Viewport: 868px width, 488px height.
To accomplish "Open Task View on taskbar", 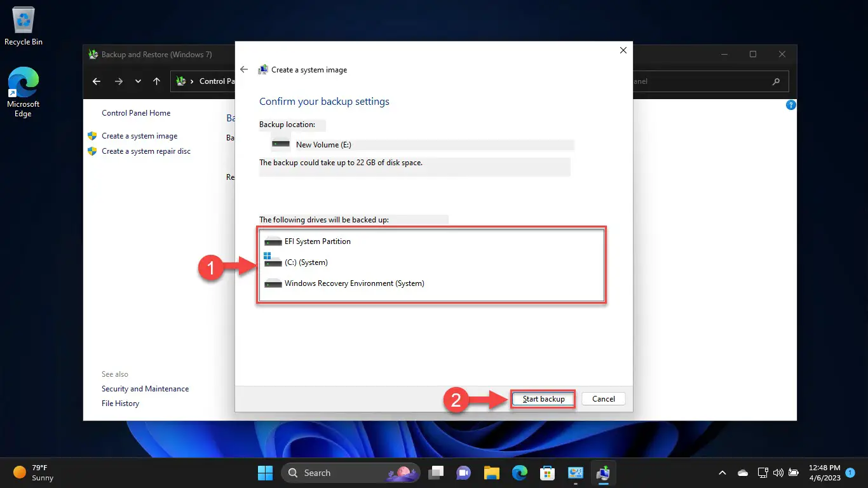I will click(x=436, y=473).
